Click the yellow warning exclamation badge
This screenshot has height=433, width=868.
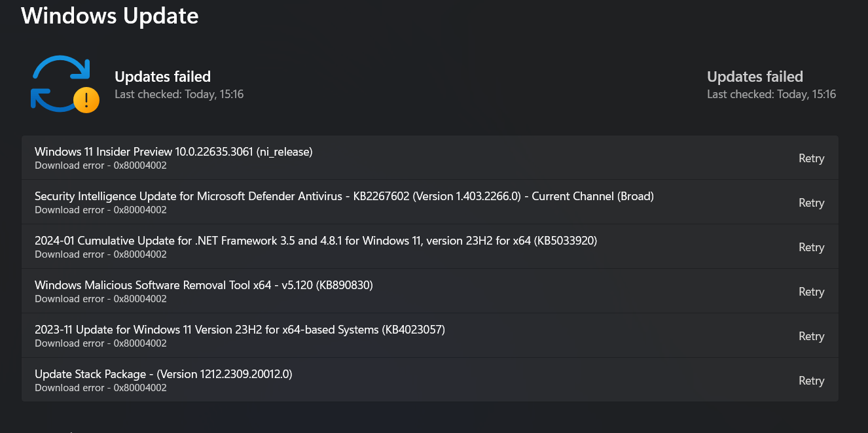click(x=86, y=99)
